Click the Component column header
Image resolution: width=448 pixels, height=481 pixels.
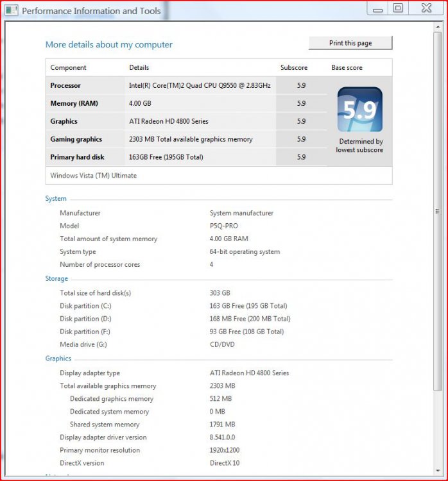click(x=68, y=67)
